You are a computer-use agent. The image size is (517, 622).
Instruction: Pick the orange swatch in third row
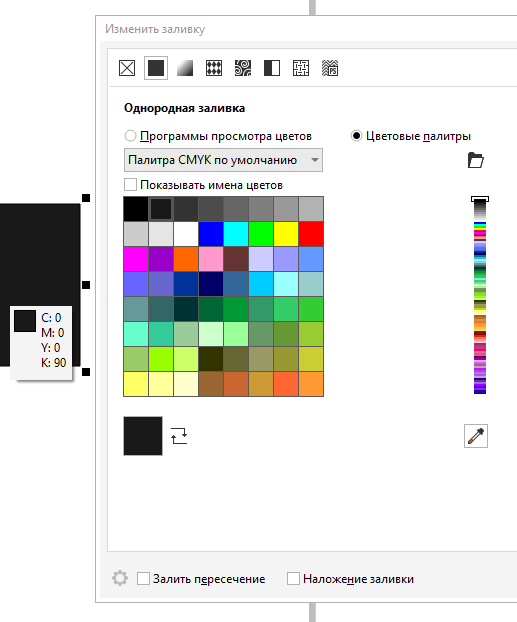click(186, 259)
